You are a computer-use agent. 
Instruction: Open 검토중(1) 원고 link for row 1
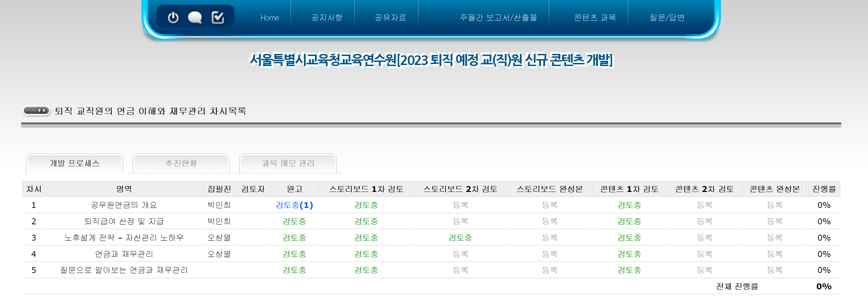pos(294,205)
